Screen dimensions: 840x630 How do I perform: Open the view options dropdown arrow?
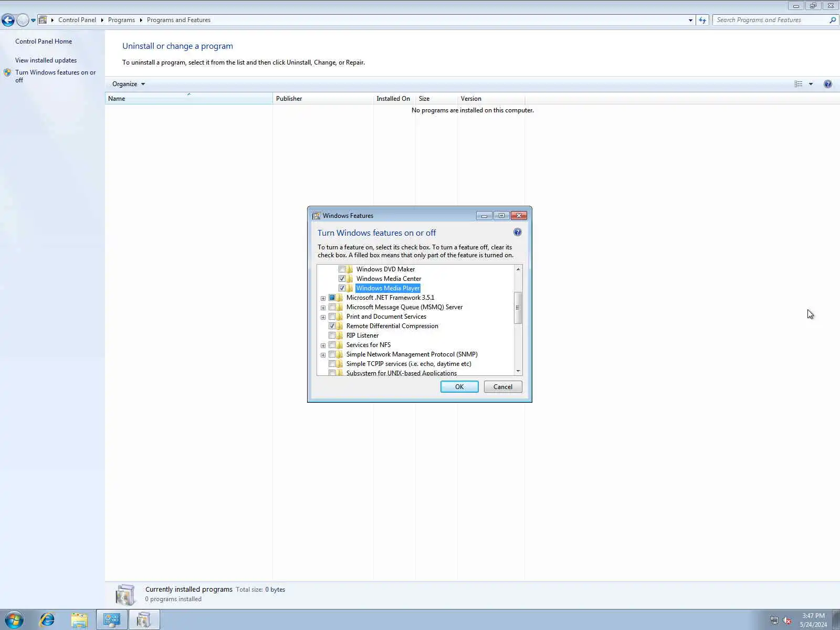pos(811,84)
